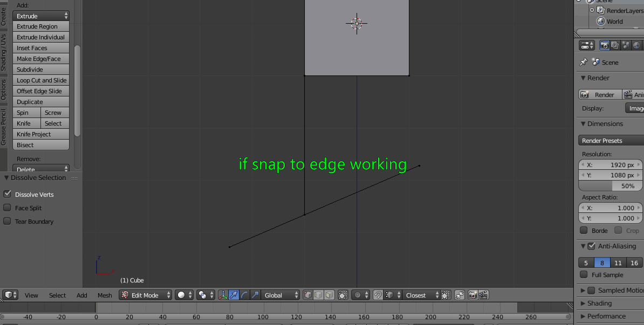Collapse the Render panel
The image size is (644, 325).
tap(583, 78)
